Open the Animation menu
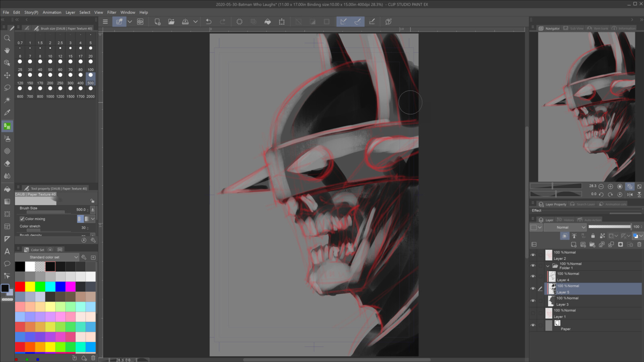Viewport: 644px width, 362px height. [x=52, y=12]
